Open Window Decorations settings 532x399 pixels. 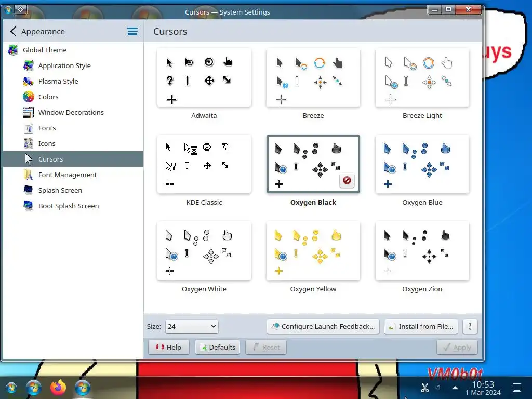pyautogui.click(x=73, y=113)
